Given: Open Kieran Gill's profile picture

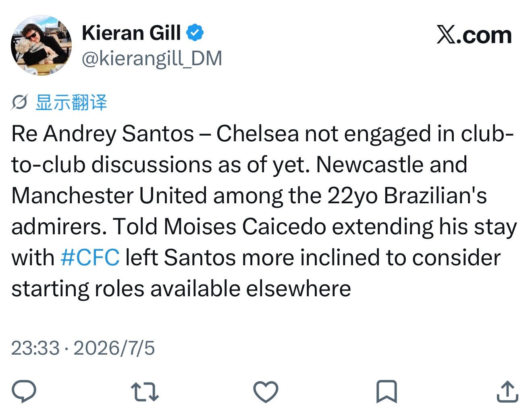Looking at the screenshot, I should click(41, 45).
